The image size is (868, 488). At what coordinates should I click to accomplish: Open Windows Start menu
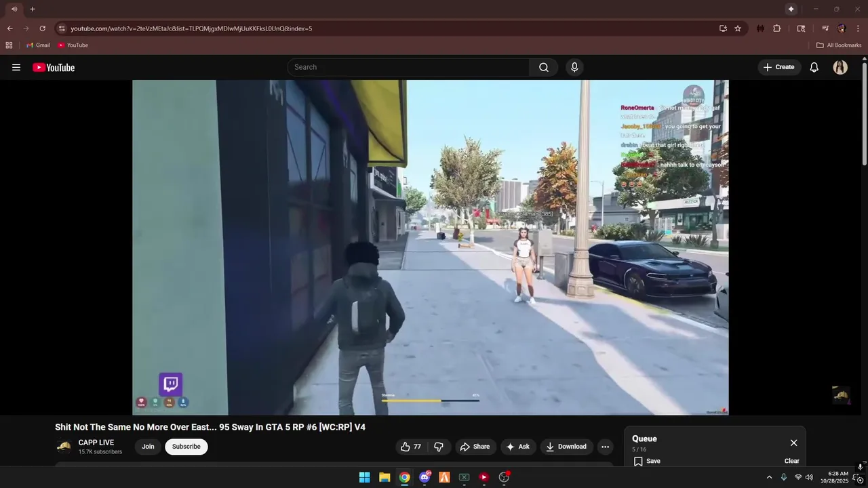pos(364,477)
